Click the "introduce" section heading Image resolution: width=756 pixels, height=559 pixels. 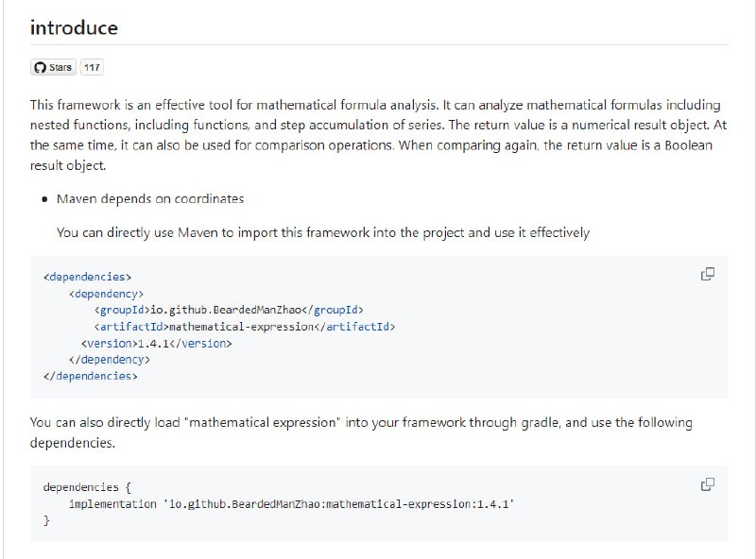click(74, 27)
